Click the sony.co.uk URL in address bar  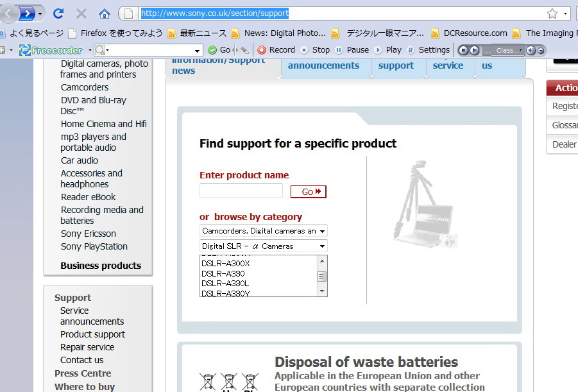[215, 13]
